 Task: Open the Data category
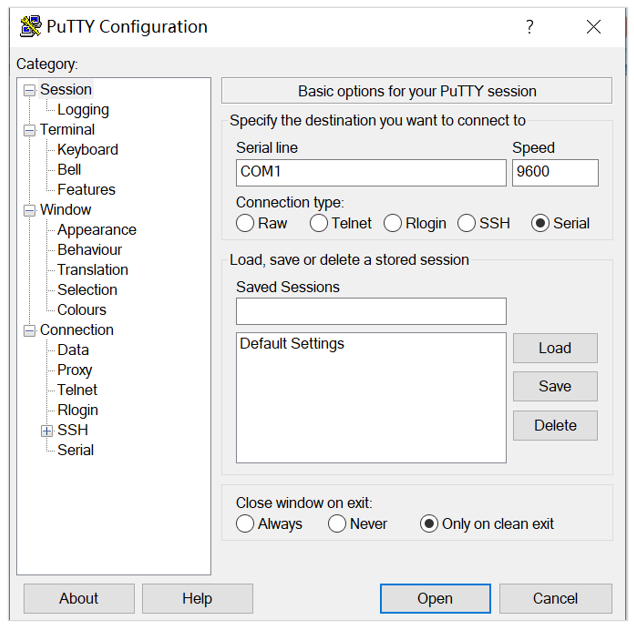click(x=73, y=350)
